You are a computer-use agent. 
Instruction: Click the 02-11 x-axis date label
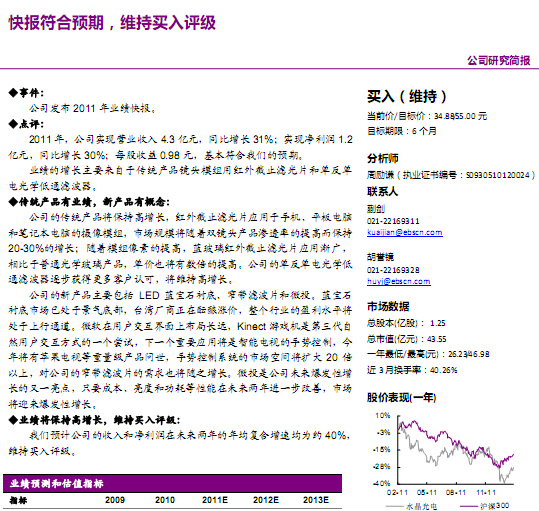coord(397,493)
